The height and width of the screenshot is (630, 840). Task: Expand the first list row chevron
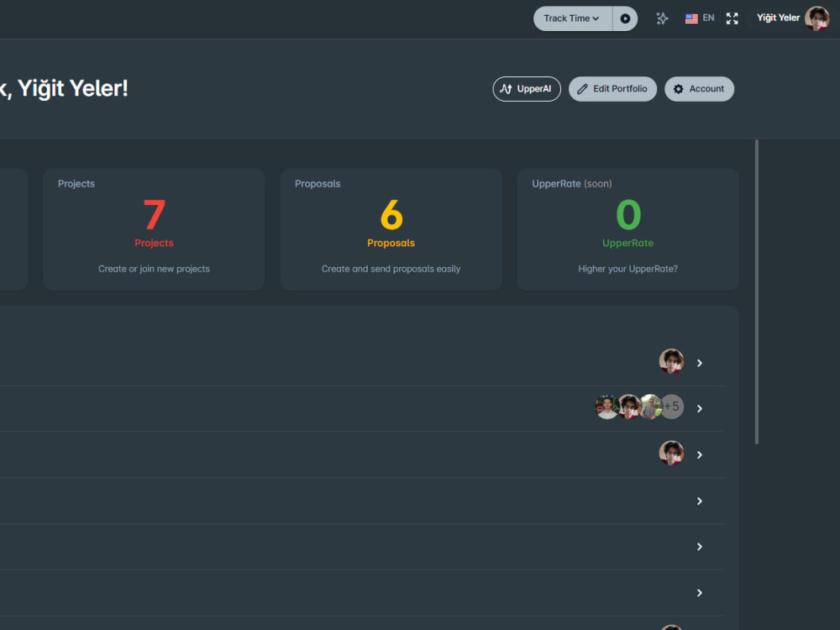[x=700, y=363]
